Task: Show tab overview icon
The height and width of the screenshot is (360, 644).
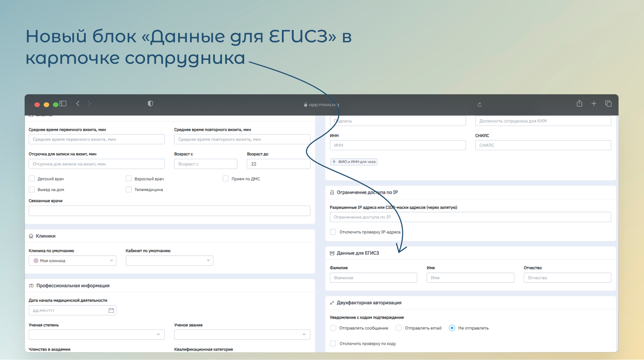Action: [x=608, y=103]
